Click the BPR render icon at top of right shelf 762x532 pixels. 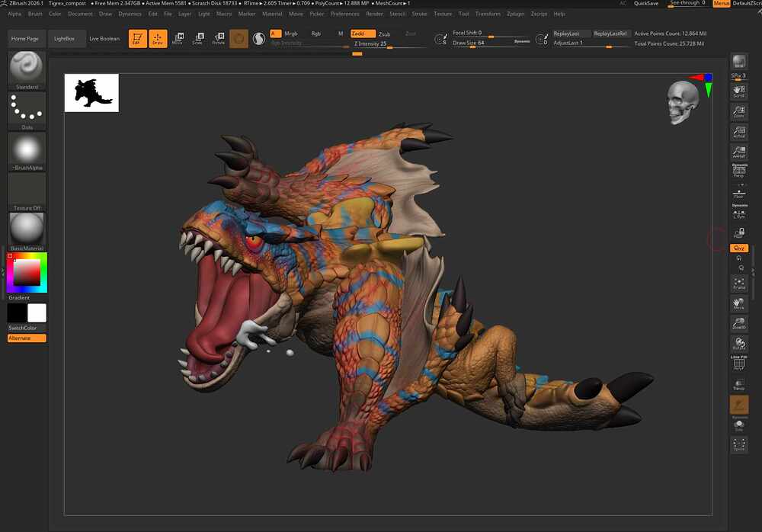click(739, 61)
